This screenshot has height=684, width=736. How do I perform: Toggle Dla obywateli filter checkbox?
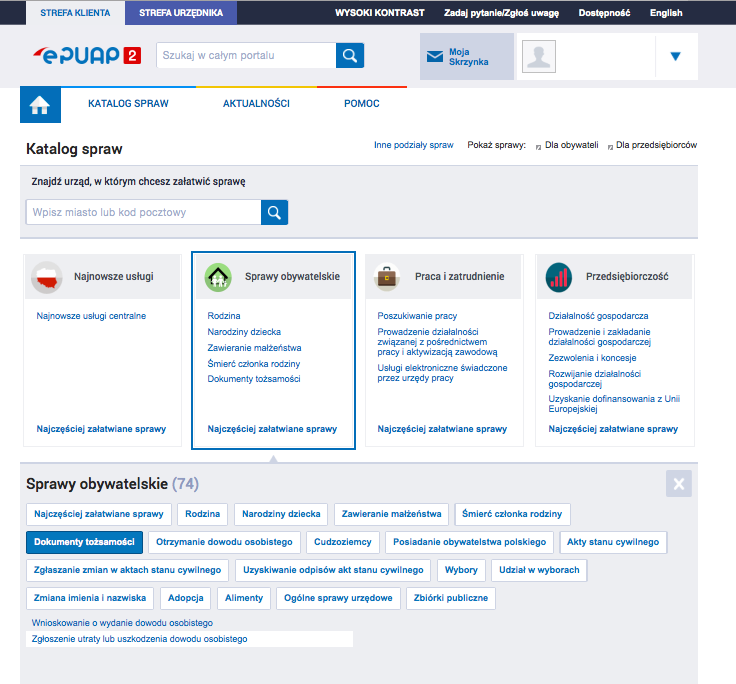[538, 147]
